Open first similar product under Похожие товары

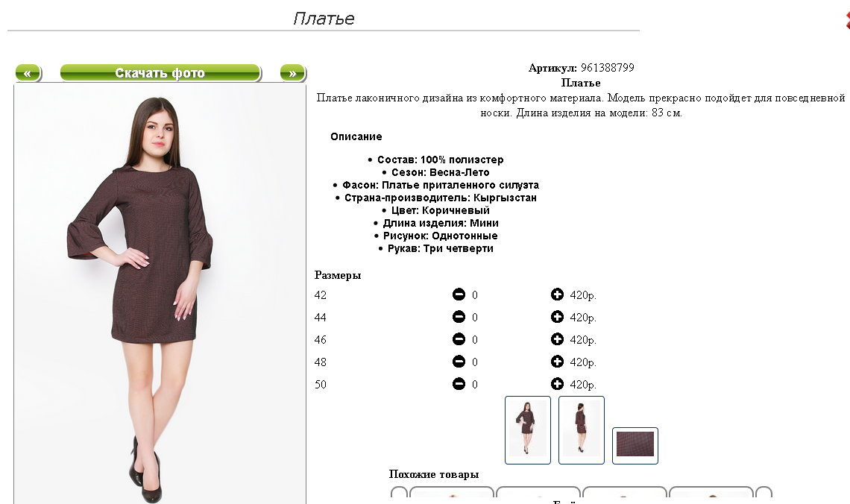(452, 492)
